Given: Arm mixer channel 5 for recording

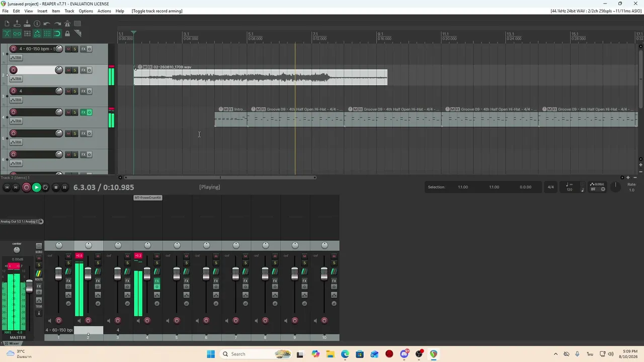Looking at the screenshot, I should [x=177, y=320].
